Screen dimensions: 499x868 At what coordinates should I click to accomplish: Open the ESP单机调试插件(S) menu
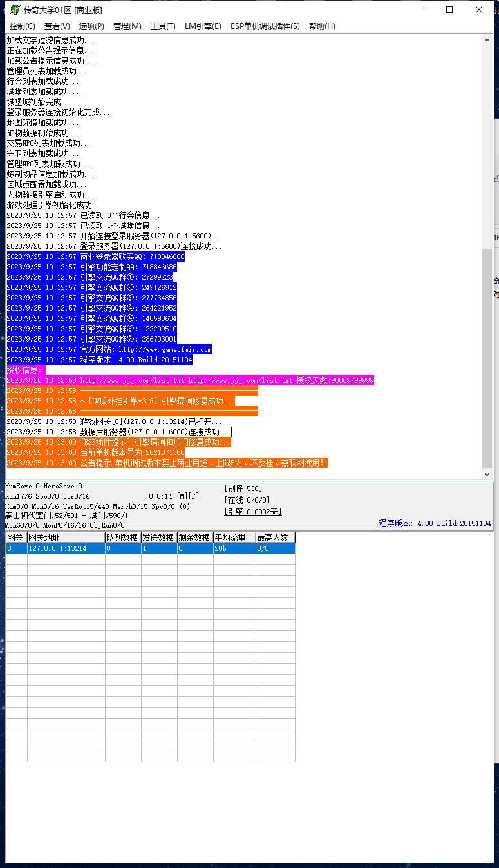coord(265,26)
